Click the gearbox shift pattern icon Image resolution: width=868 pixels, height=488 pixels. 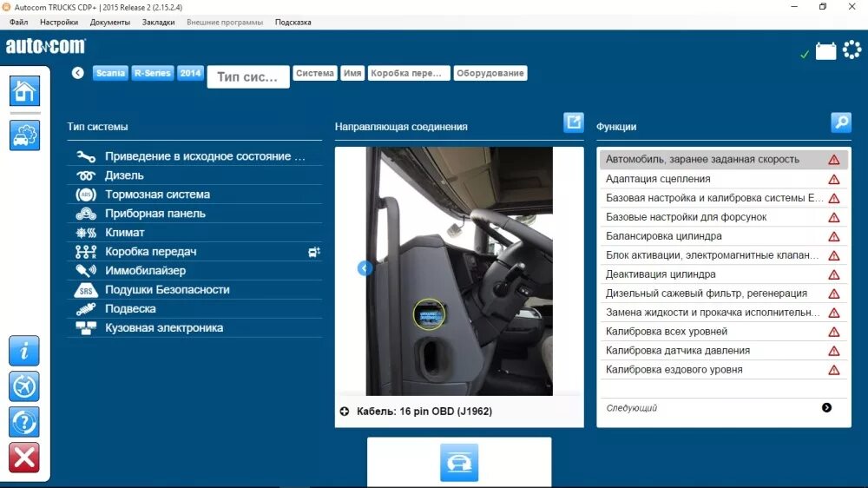click(86, 252)
